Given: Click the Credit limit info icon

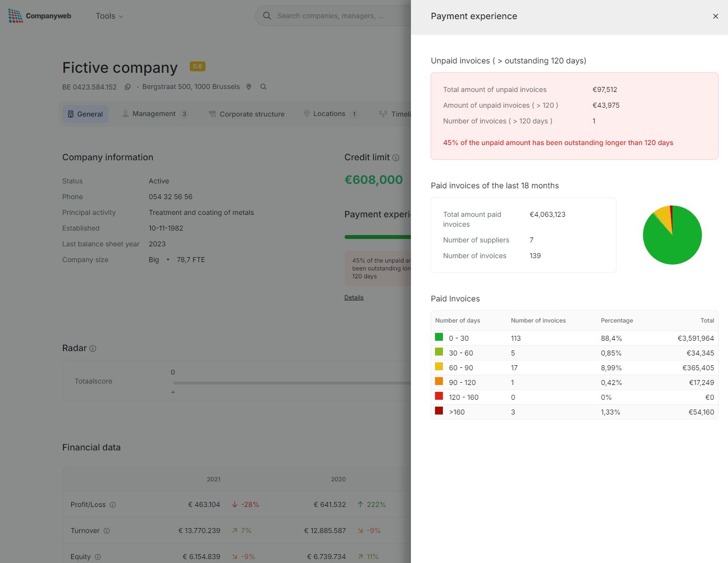Looking at the screenshot, I should tap(396, 158).
